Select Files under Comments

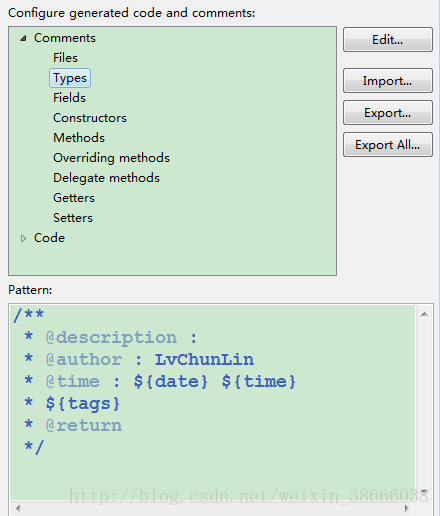click(65, 58)
